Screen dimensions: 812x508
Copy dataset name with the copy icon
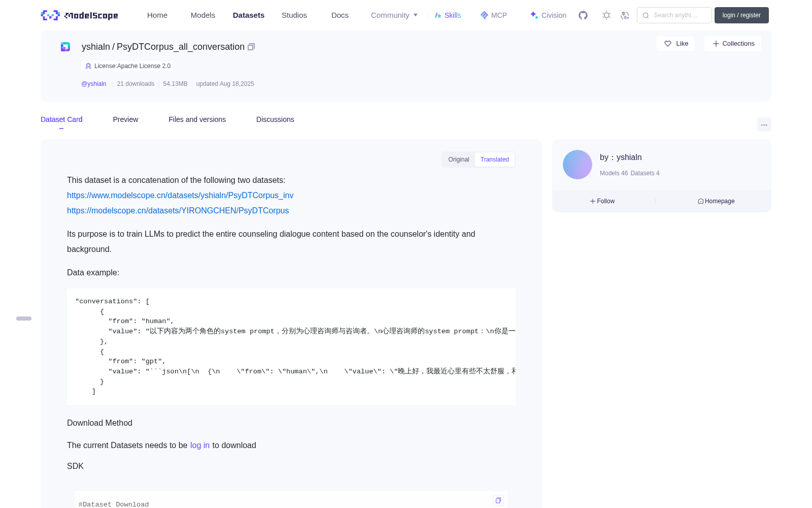(251, 47)
